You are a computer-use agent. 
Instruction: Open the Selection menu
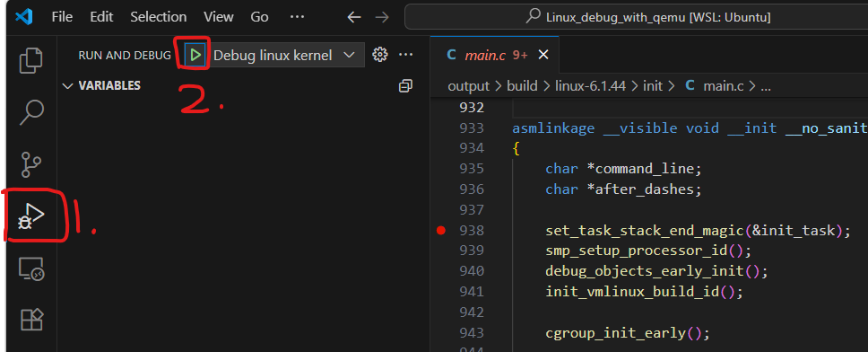point(159,17)
